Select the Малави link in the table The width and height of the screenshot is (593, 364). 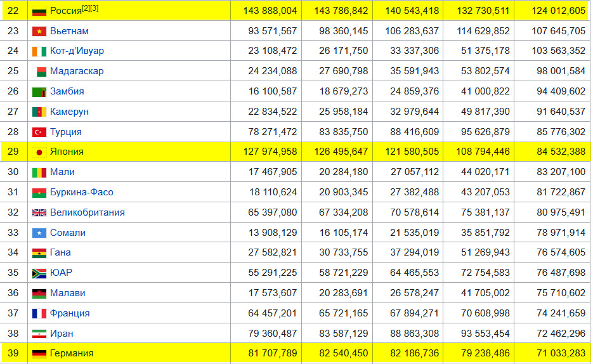point(67,293)
